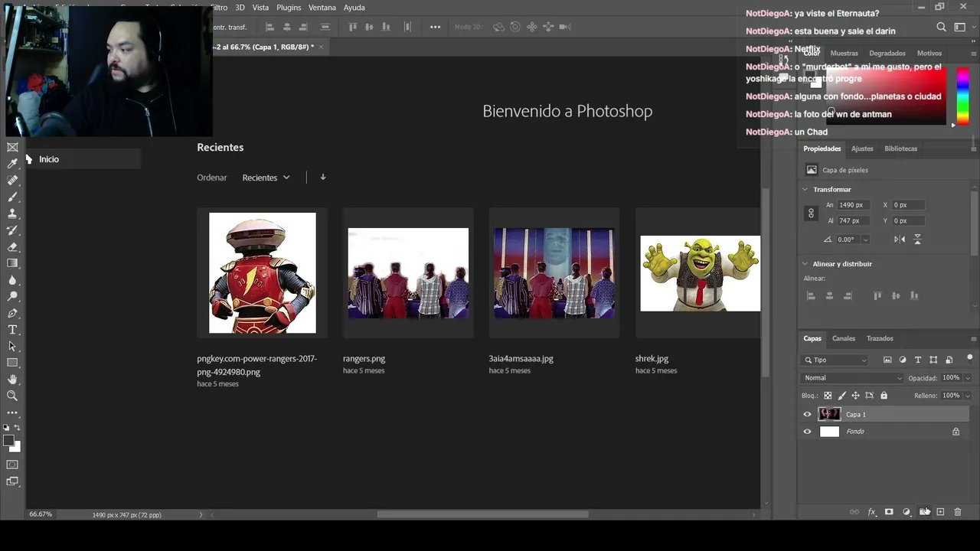
Task: Select the Path Selection tool
Action: pyautogui.click(x=12, y=347)
